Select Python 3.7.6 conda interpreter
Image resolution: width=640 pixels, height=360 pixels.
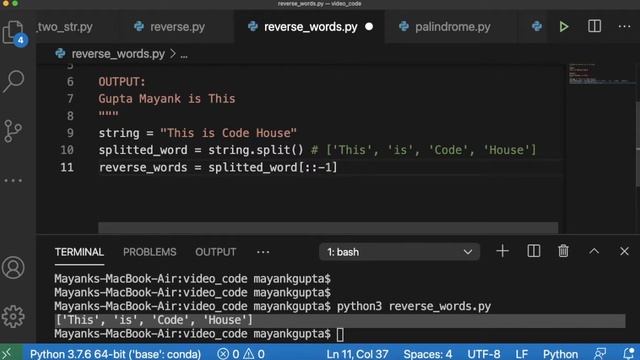coord(115,353)
